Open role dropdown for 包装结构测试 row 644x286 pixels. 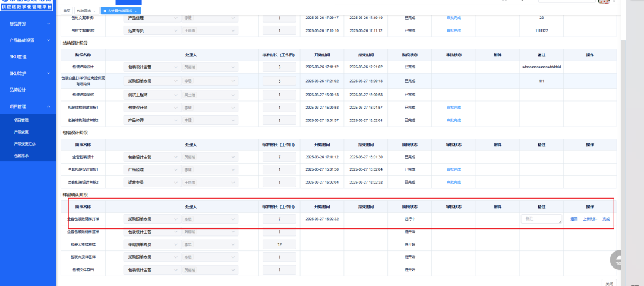tap(151, 95)
